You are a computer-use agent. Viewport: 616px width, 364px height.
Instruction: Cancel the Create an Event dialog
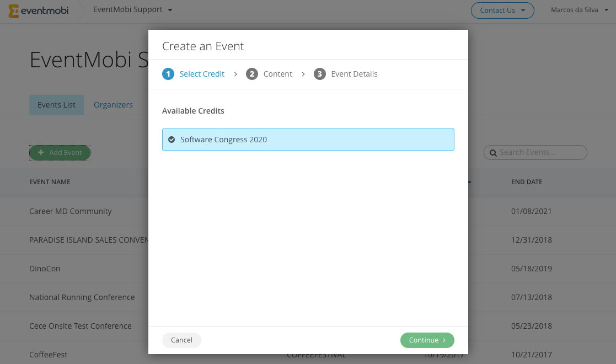(181, 340)
